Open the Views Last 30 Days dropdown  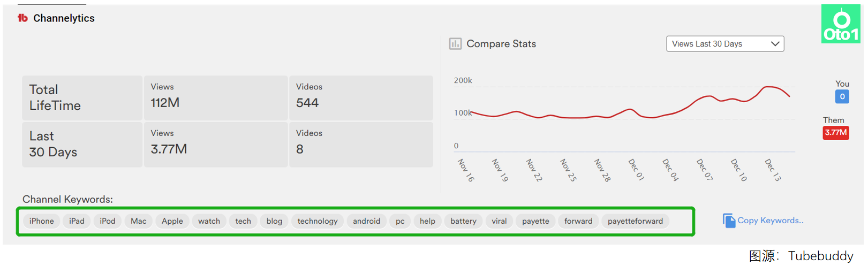[x=724, y=44]
